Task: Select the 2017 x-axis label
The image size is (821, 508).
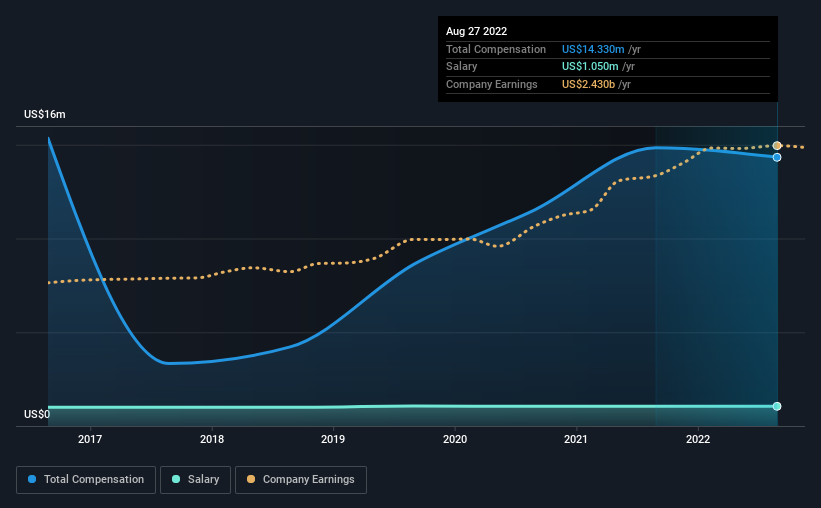Action: (90, 439)
